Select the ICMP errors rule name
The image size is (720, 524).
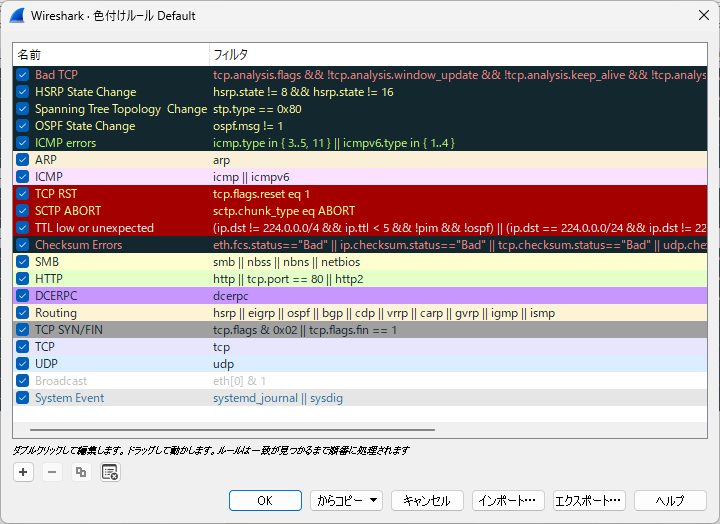click(x=65, y=143)
